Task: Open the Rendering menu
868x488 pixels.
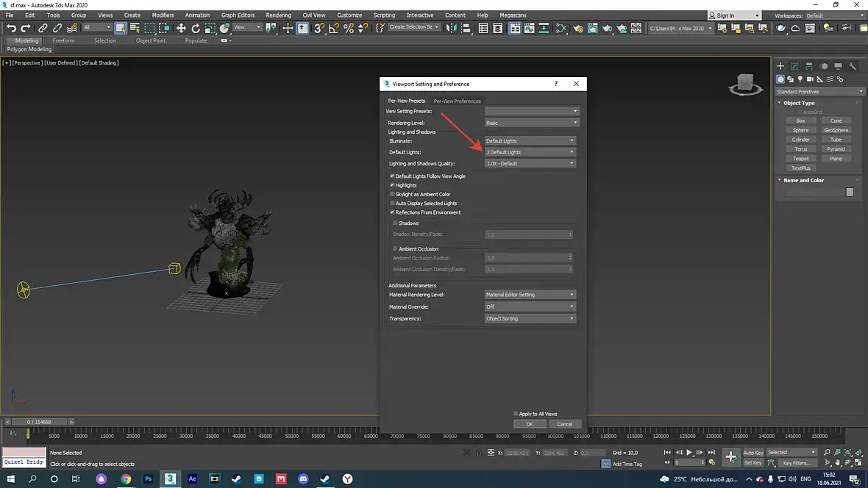Action: (x=278, y=15)
